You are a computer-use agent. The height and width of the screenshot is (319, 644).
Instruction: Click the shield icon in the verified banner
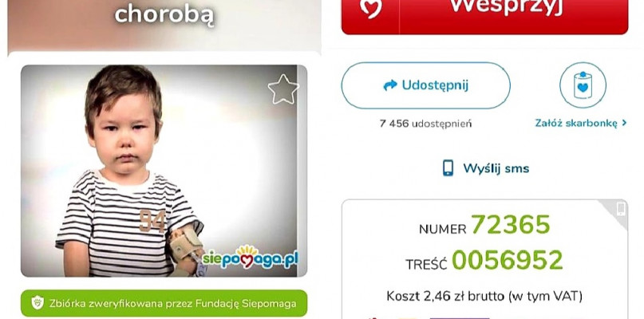[x=38, y=303]
